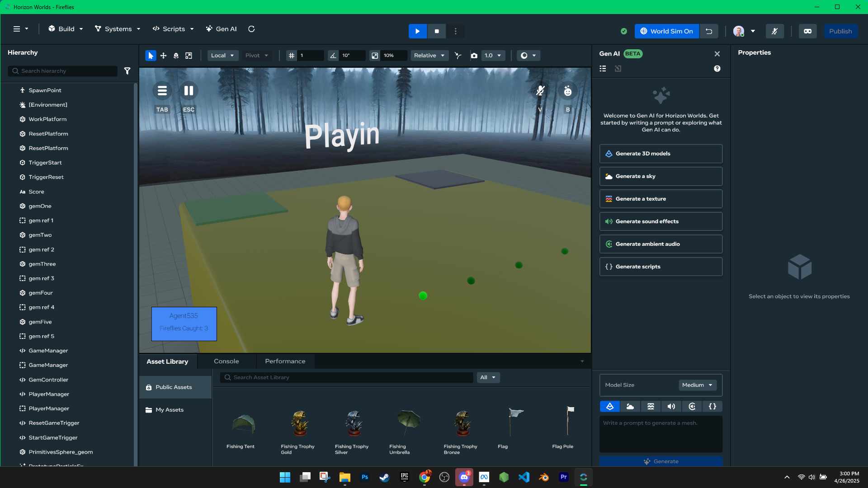This screenshot has width=868, height=488.
Task: Toggle grid snapping icon
Action: click(x=292, y=56)
